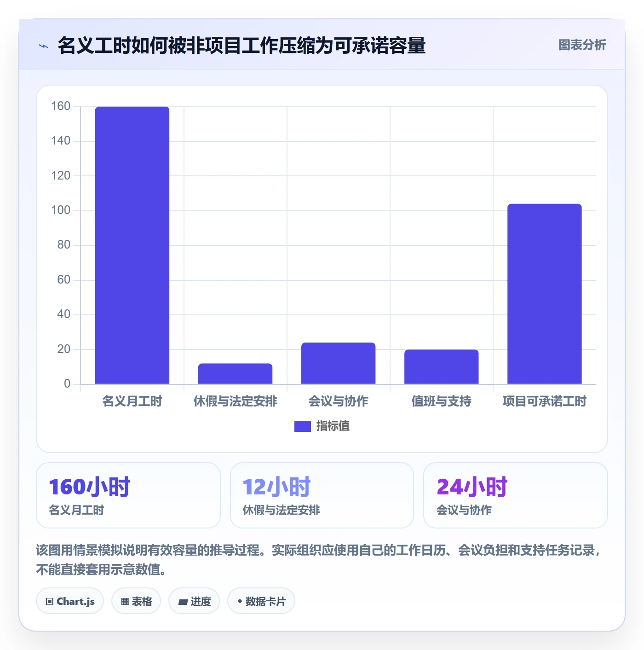Screen dimensions: 644x650
Task: Click the 数据卡片 tag chip
Action: [x=261, y=601]
